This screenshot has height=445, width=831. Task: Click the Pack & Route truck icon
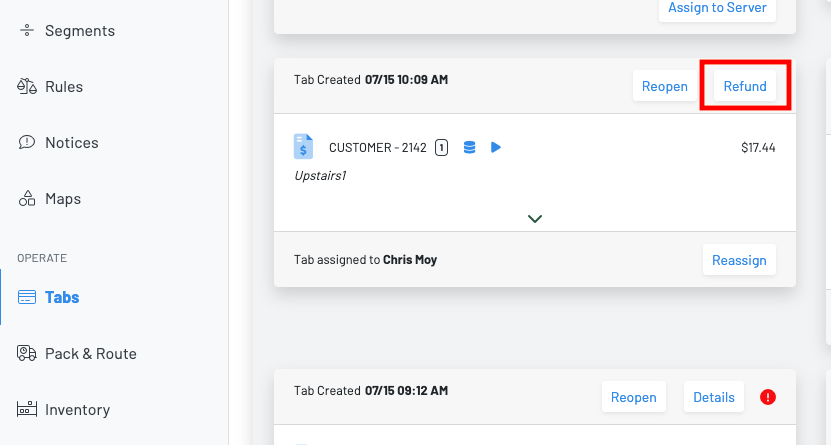coord(27,353)
